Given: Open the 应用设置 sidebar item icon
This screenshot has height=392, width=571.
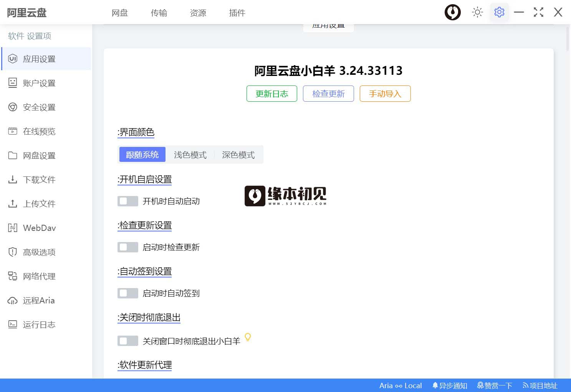Looking at the screenshot, I should (13, 59).
